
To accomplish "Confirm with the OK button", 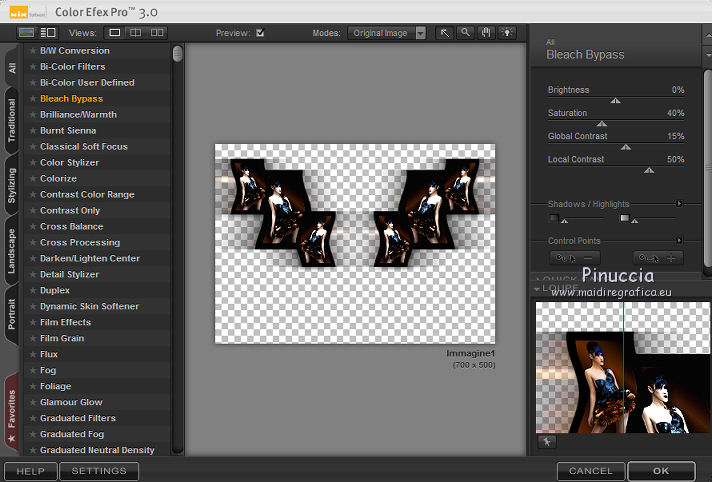I will pos(661,471).
